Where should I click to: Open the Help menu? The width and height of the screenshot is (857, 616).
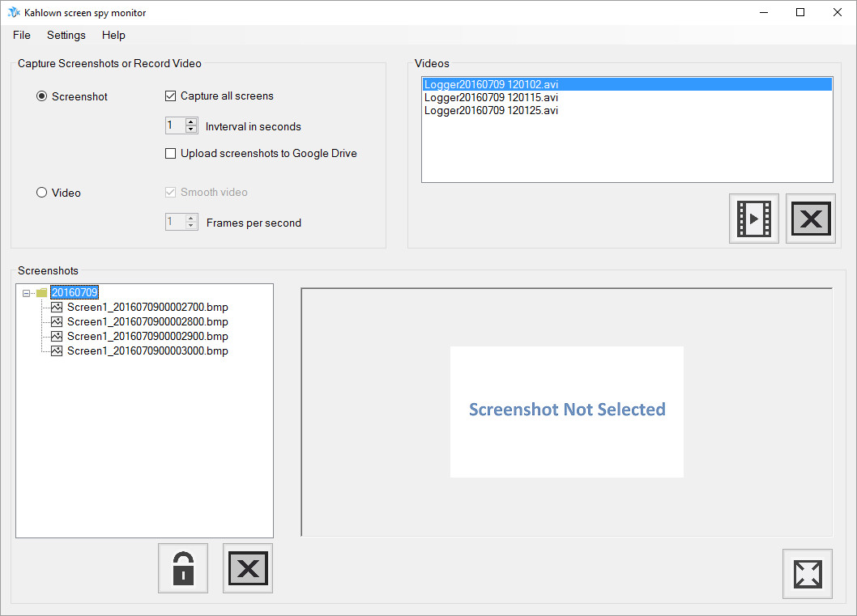(x=113, y=35)
